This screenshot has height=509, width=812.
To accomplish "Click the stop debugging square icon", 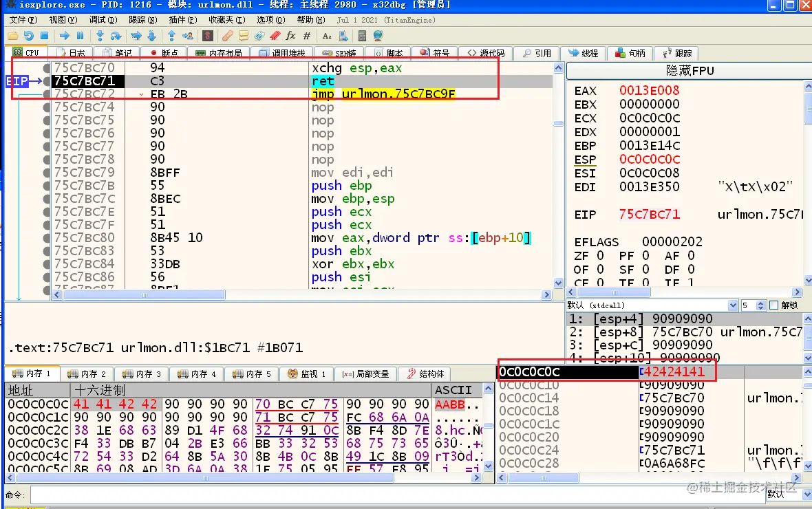I will pos(45,36).
